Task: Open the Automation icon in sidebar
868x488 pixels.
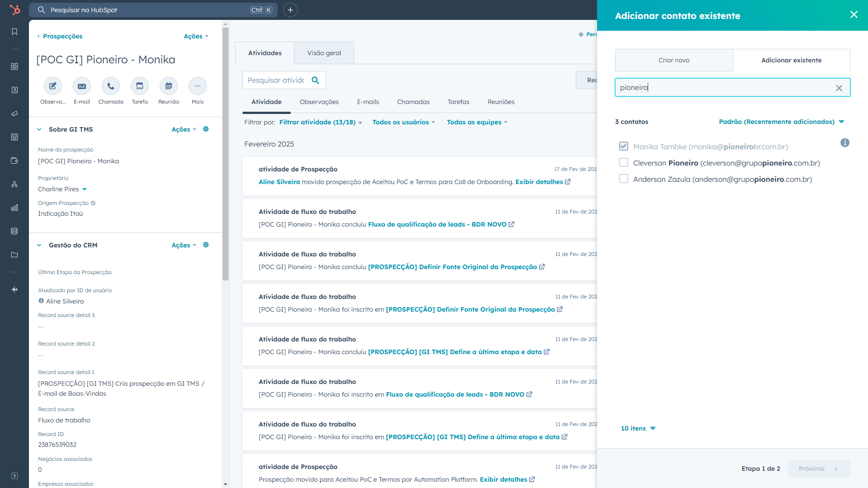Action: click(14, 184)
